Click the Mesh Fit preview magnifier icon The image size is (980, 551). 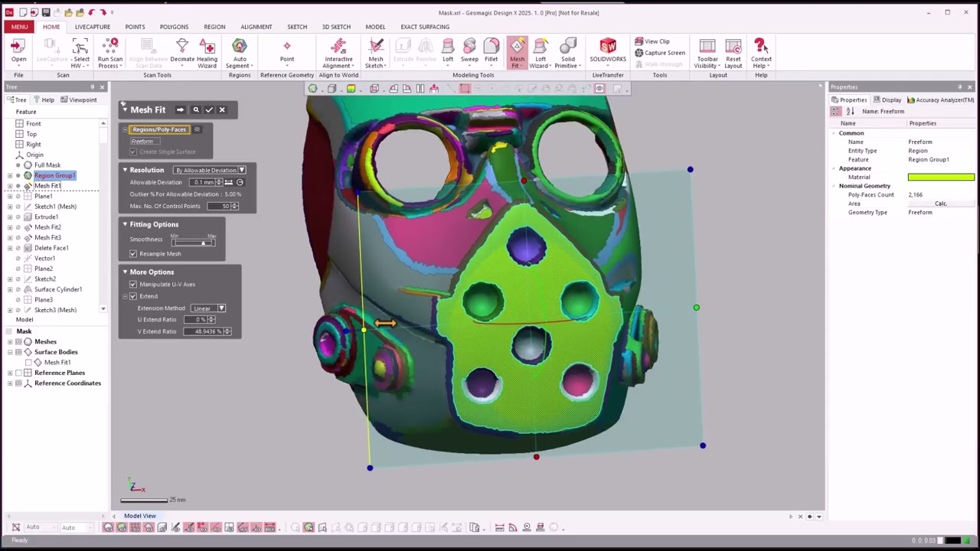pos(196,109)
